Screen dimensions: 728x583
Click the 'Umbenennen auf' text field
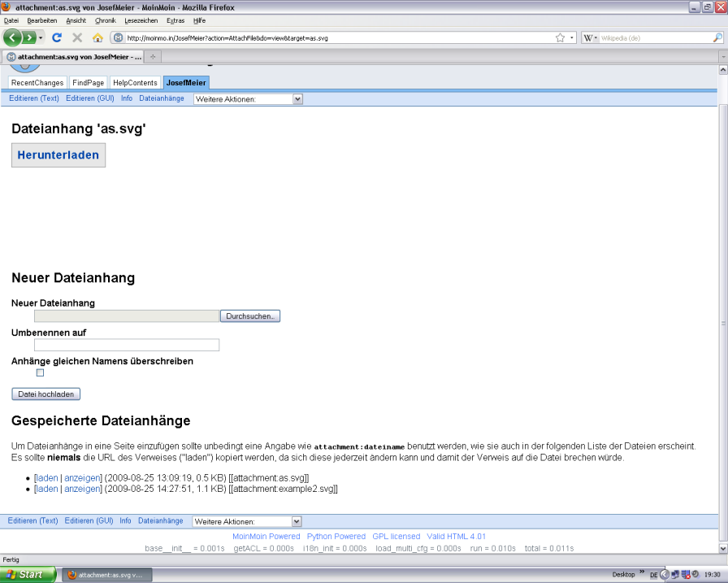[127, 345]
